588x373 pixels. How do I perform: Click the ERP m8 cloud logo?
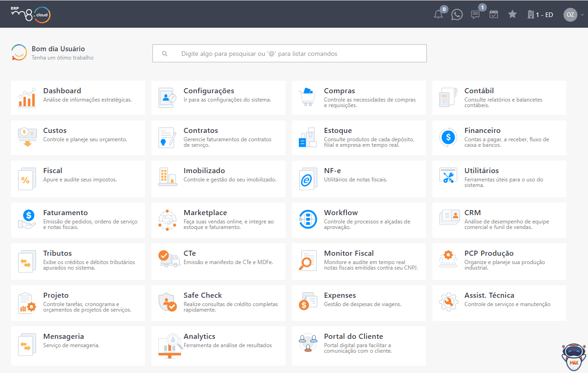point(30,14)
